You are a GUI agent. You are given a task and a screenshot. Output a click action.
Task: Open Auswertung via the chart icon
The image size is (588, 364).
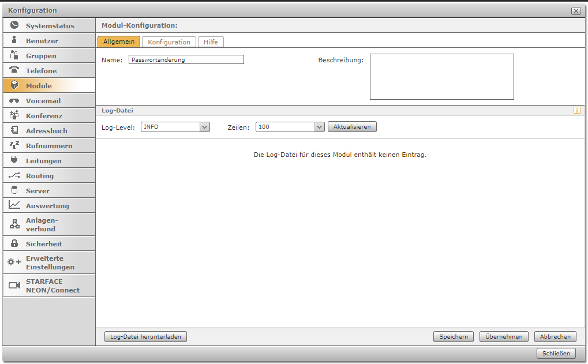14,205
